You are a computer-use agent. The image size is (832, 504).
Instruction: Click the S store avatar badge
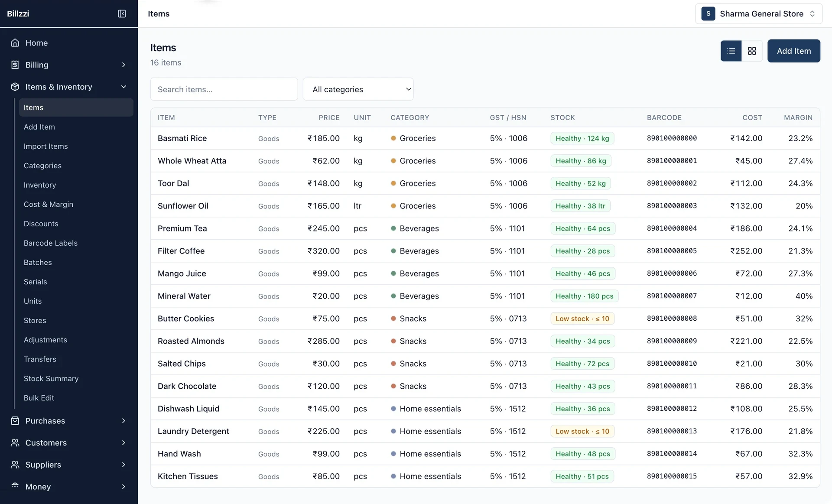pos(708,14)
